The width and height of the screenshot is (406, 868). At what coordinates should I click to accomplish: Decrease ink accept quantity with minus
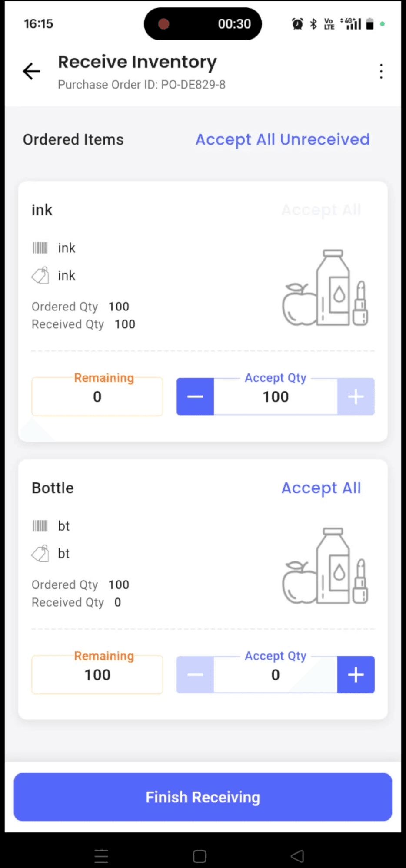pyautogui.click(x=195, y=396)
